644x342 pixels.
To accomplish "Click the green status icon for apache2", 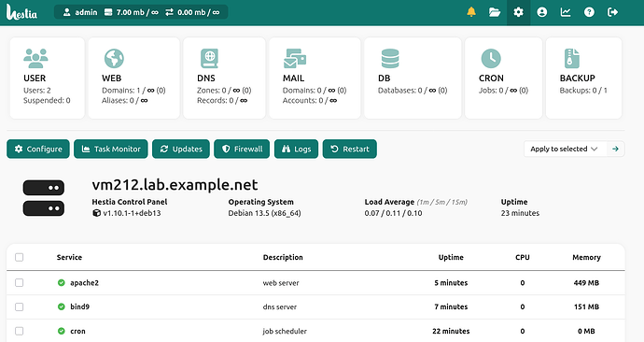I will 62,283.
